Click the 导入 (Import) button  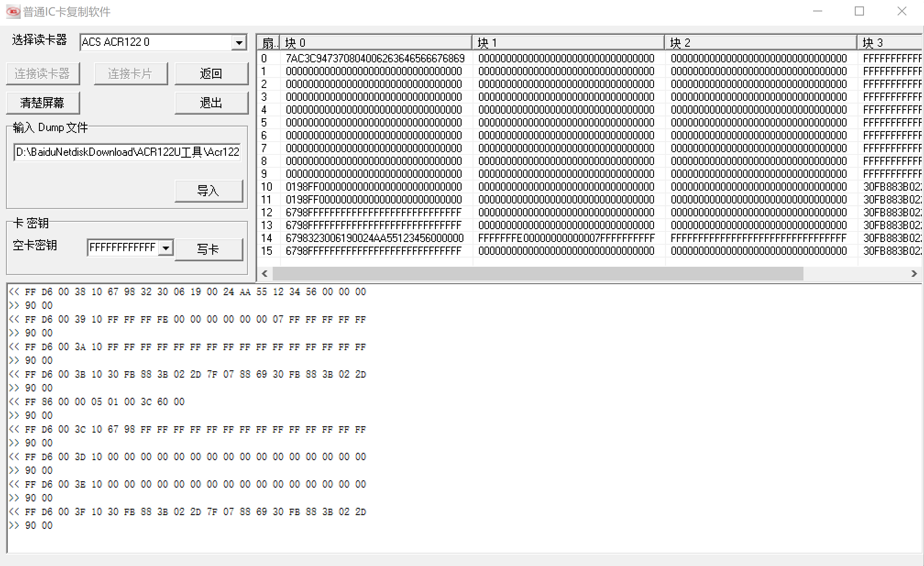coord(209,191)
